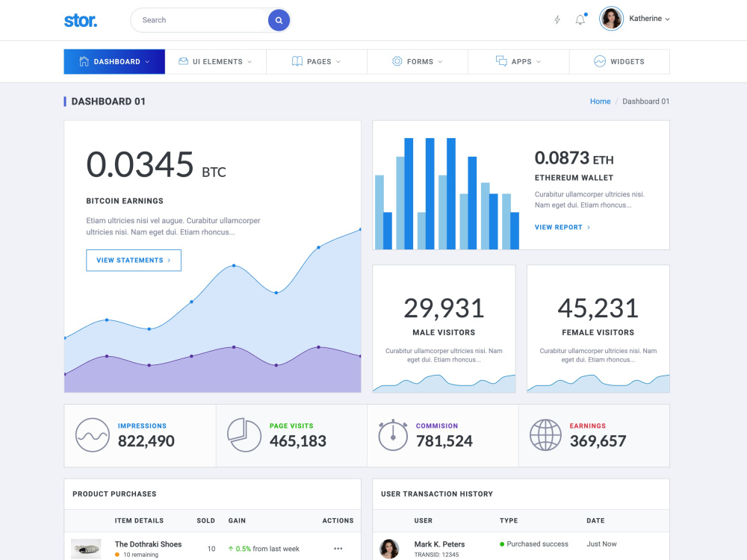Click the Dothraki Shoes product thumbnail
The width and height of the screenshot is (747, 560).
pos(86,549)
